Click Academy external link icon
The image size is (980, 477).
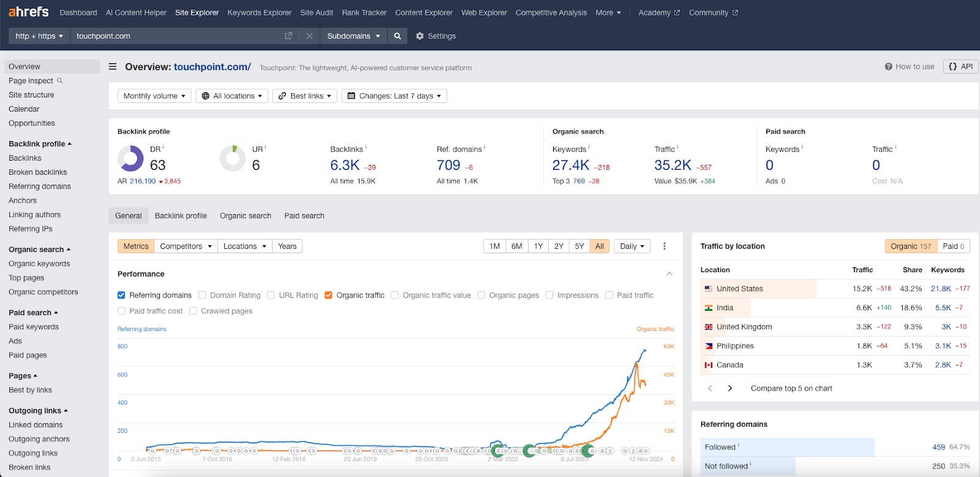click(677, 13)
